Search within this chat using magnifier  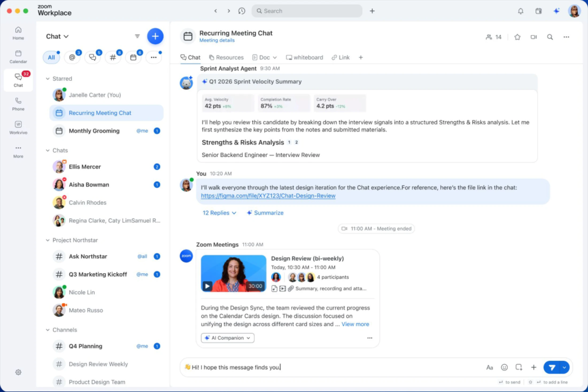[x=550, y=37]
